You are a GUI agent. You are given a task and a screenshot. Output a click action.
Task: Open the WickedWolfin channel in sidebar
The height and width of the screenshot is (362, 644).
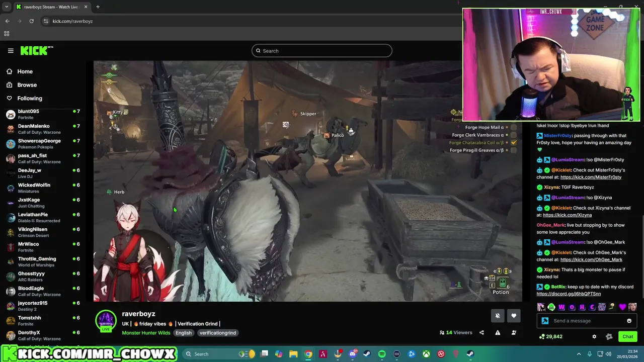[43, 188]
